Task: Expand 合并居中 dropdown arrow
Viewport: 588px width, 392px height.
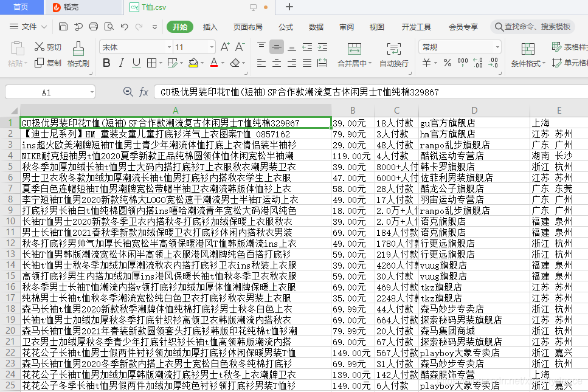Action: 370,63
